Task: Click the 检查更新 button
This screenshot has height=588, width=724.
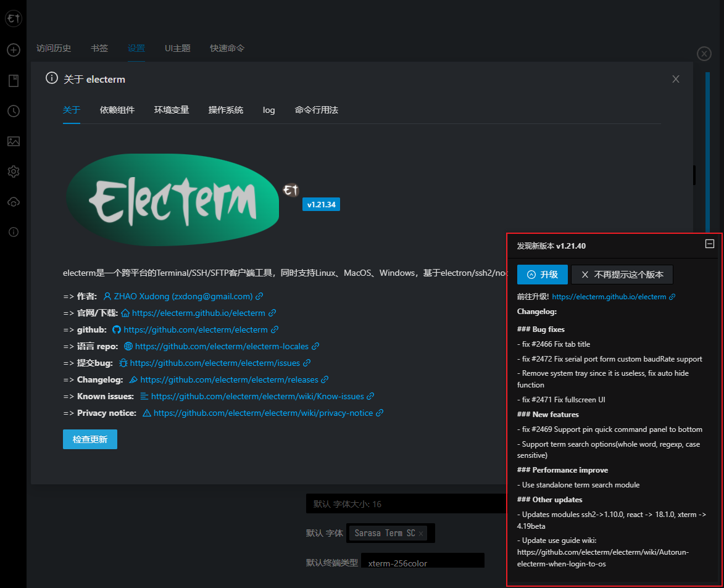Action: pyautogui.click(x=89, y=439)
